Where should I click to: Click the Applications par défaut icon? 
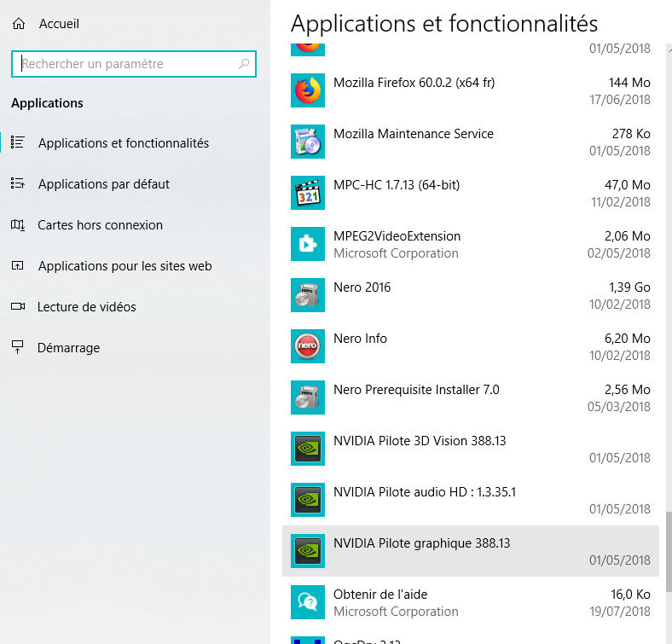point(18,183)
